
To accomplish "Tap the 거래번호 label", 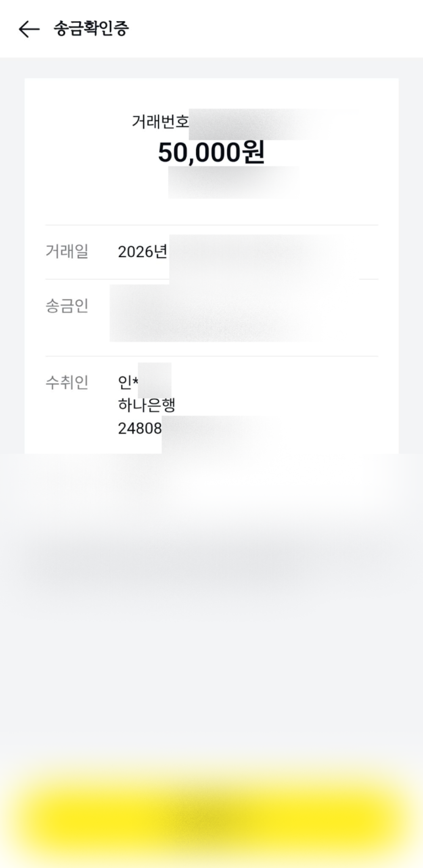I will coord(160,122).
